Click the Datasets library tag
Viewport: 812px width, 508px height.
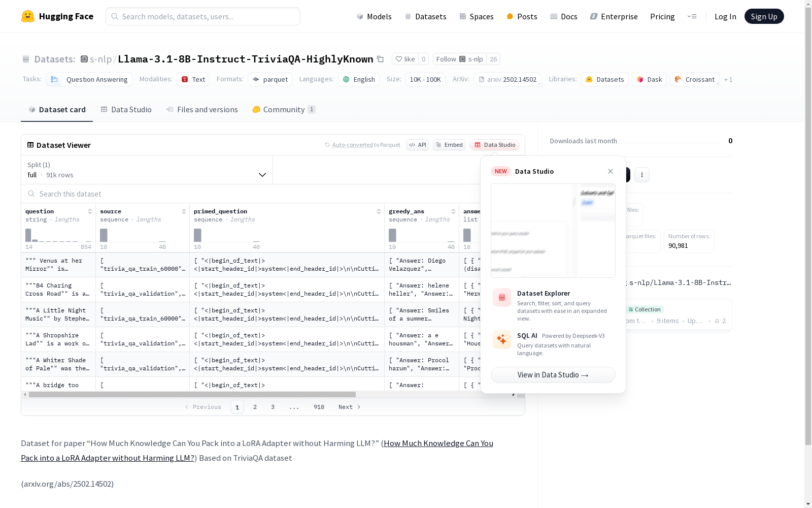(x=605, y=79)
